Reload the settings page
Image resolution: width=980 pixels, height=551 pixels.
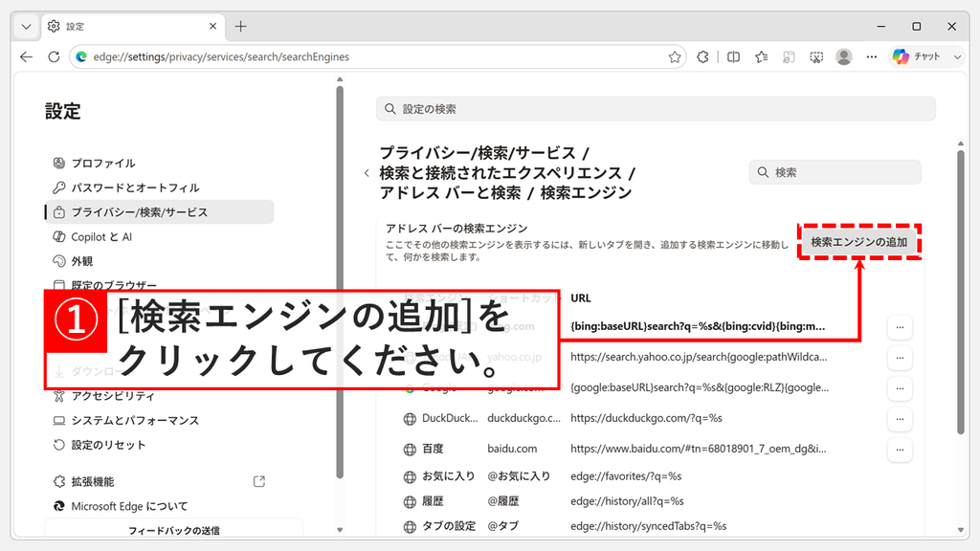click(54, 56)
